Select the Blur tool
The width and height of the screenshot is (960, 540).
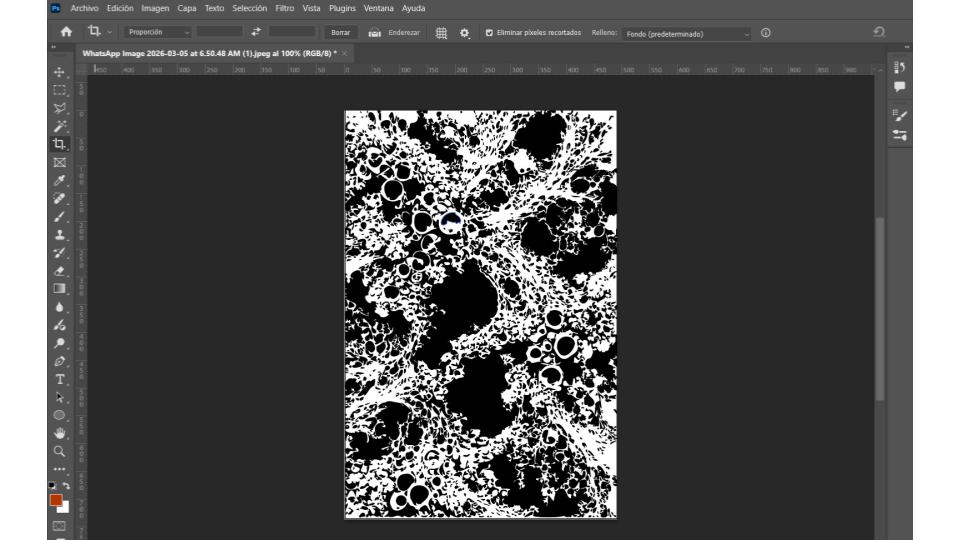click(59, 307)
